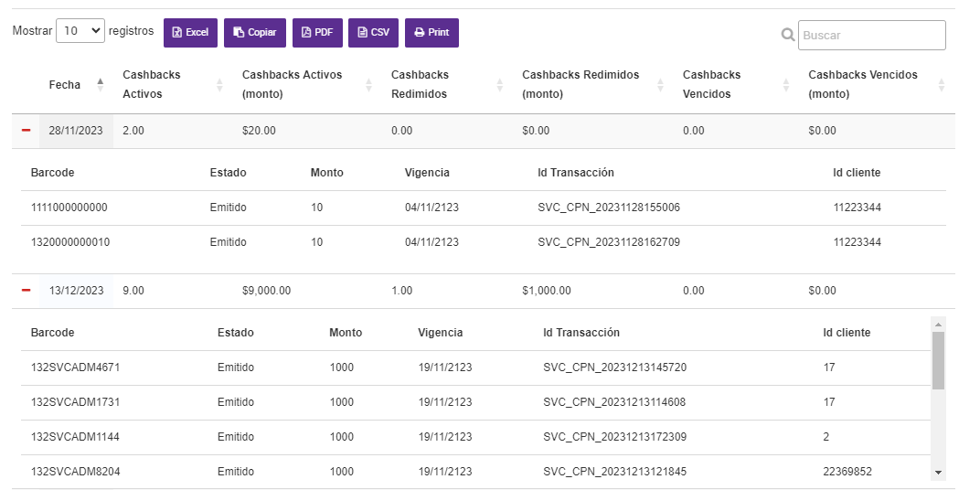Download the table as CSV
980x490 pixels.
[373, 33]
